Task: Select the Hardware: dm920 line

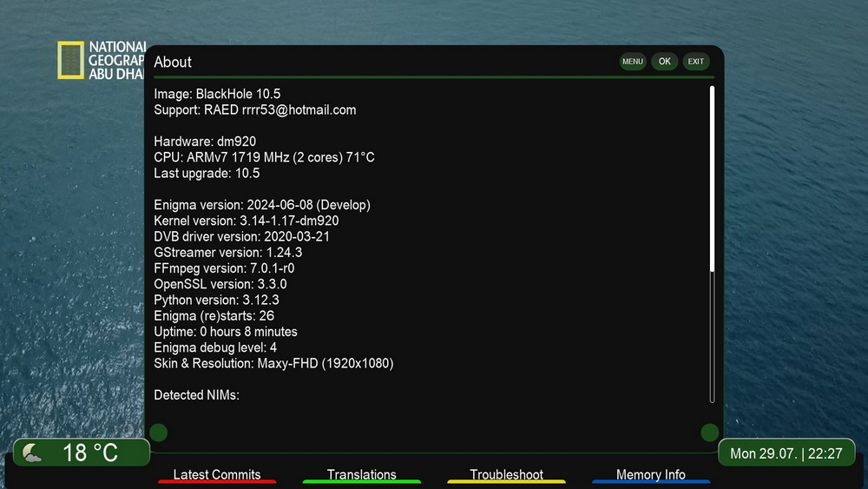Action: click(205, 142)
